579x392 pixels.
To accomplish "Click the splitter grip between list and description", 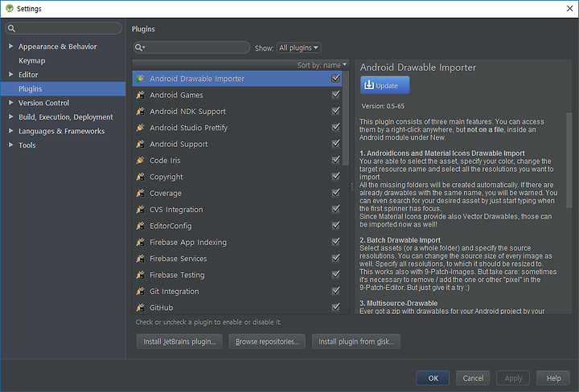I will 351,187.
